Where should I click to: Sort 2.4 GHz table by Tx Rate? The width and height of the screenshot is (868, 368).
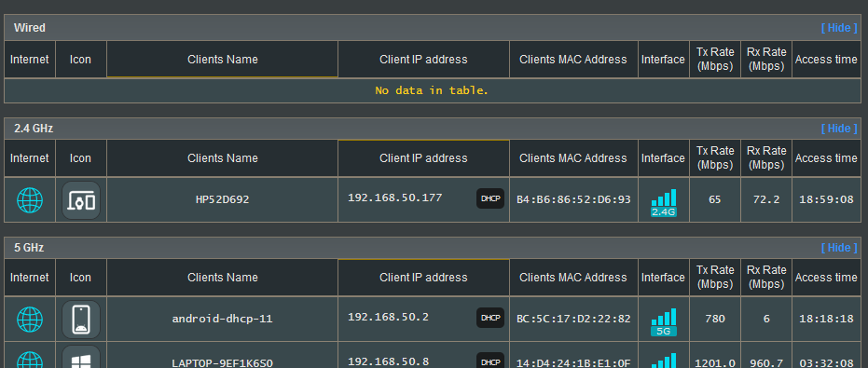(x=715, y=158)
